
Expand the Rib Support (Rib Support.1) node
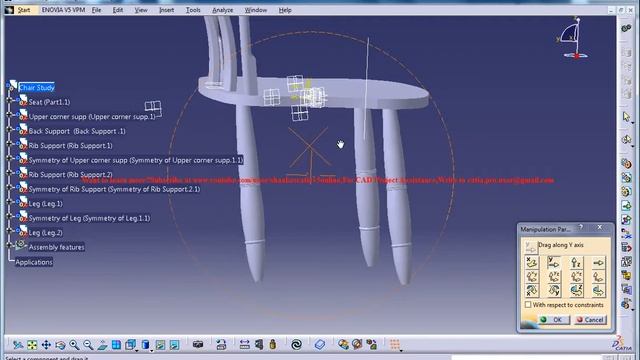(9, 144)
